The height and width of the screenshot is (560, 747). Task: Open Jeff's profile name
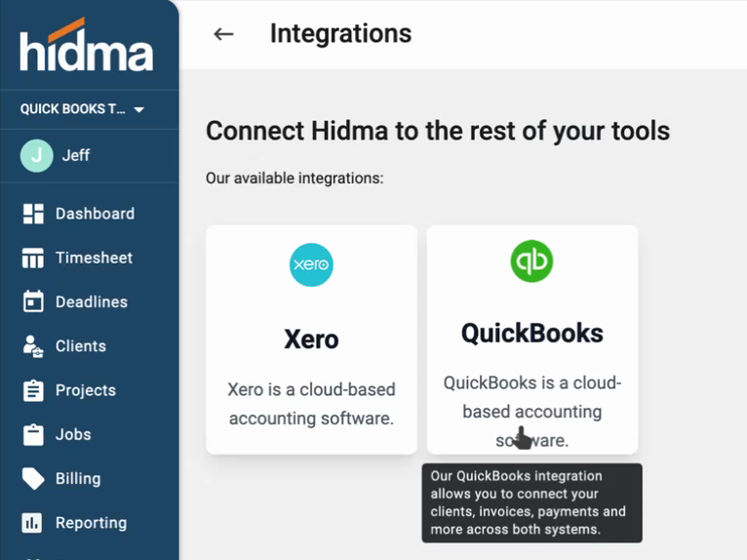[76, 155]
